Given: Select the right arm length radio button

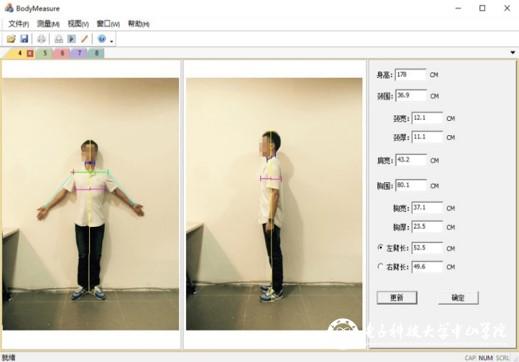Looking at the screenshot, I should (x=380, y=266).
